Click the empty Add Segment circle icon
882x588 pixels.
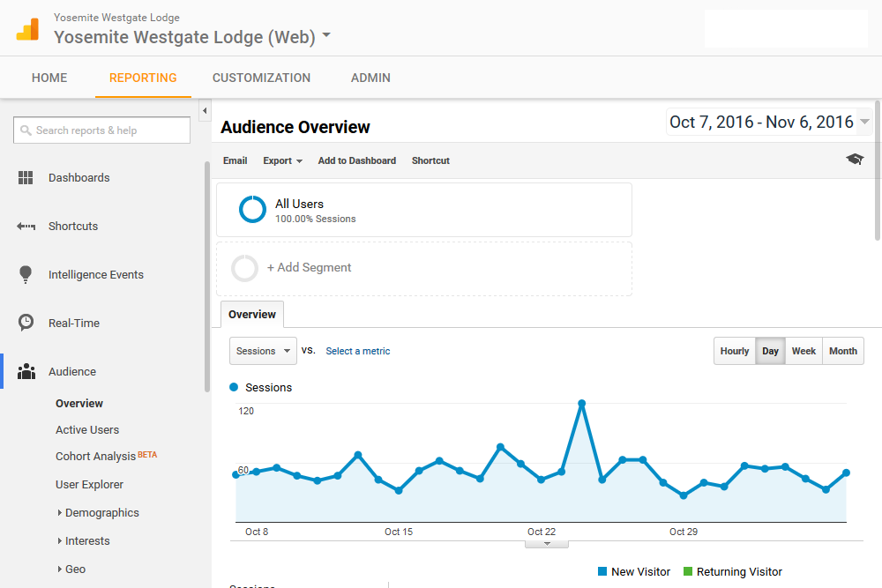click(x=244, y=268)
